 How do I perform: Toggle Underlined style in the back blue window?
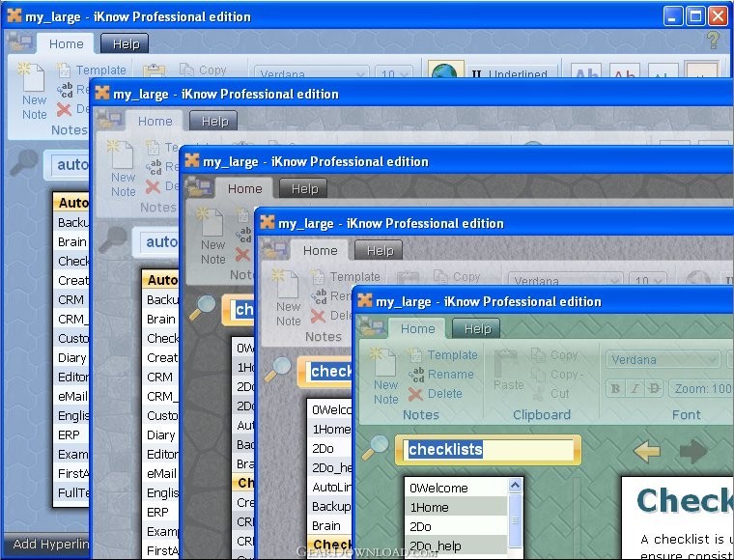pos(513,71)
